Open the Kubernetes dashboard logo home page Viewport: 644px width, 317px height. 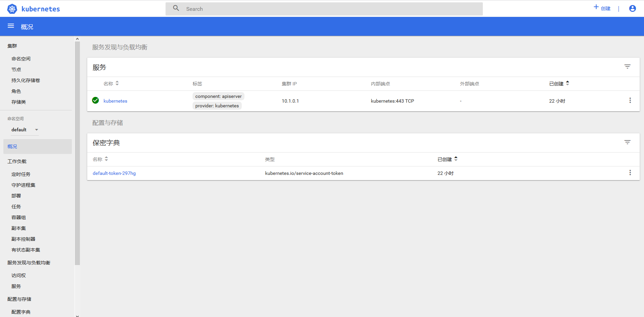(x=33, y=9)
